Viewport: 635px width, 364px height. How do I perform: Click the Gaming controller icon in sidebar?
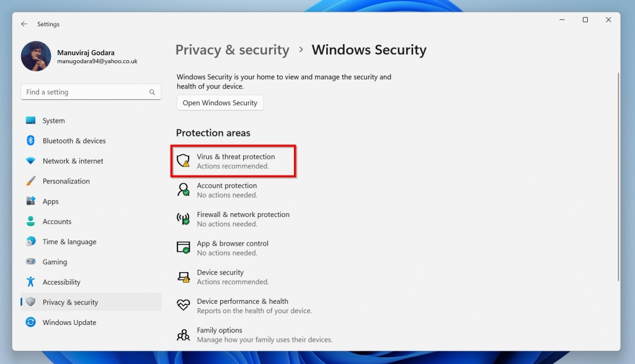[x=30, y=262]
